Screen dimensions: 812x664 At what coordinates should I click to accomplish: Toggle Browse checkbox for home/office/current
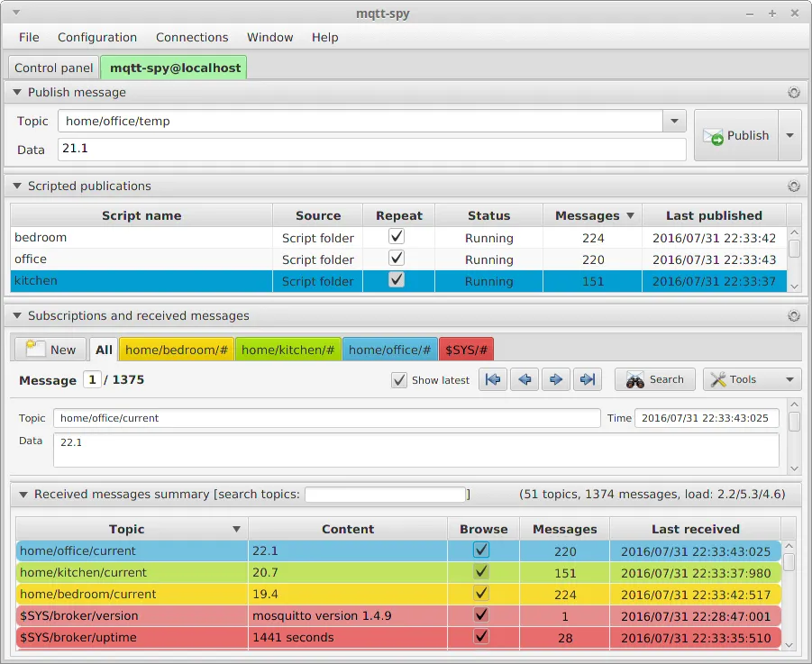coord(481,550)
